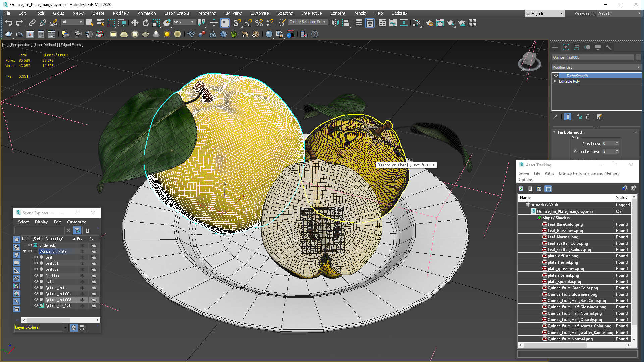Click Name column header in Asset Tracking

[x=566, y=198]
